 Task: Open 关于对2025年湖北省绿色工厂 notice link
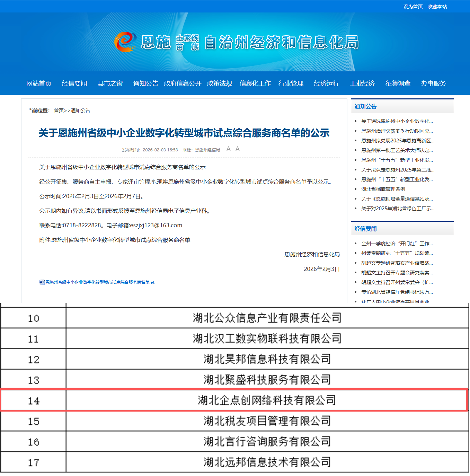(x=398, y=209)
